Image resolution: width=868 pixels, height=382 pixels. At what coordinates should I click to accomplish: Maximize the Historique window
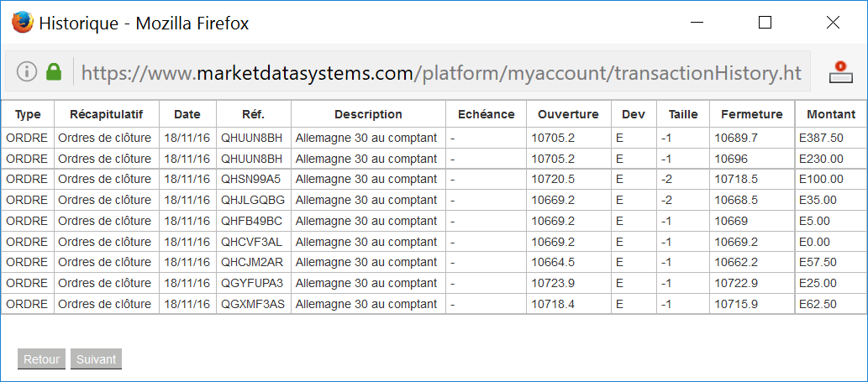click(765, 23)
